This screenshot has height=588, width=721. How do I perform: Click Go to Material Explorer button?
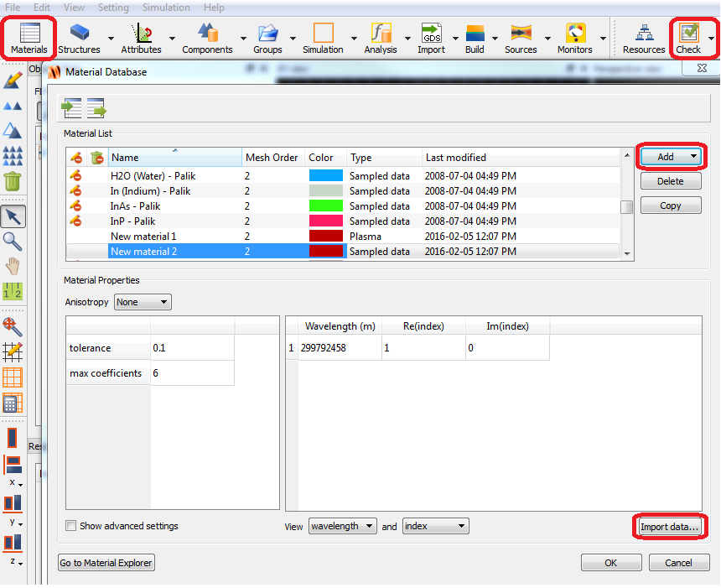click(x=106, y=563)
